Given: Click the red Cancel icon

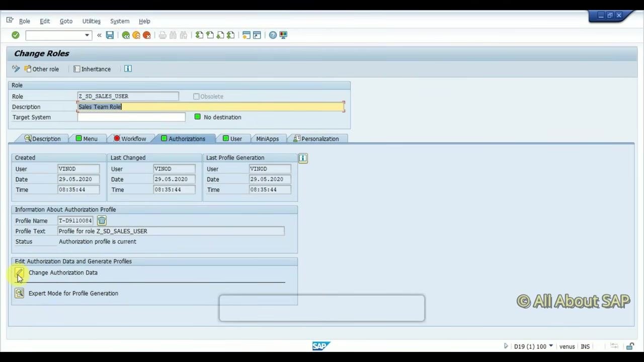Looking at the screenshot, I should point(146,35).
